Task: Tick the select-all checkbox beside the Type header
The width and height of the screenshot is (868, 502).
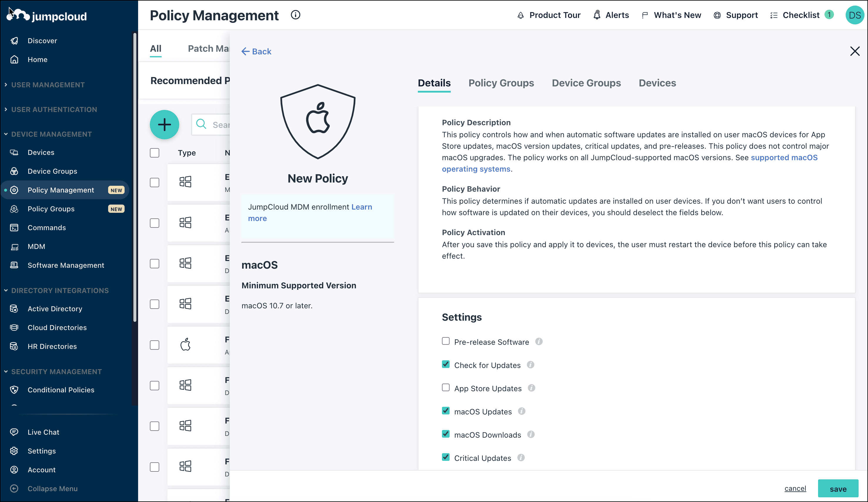Action: click(155, 153)
